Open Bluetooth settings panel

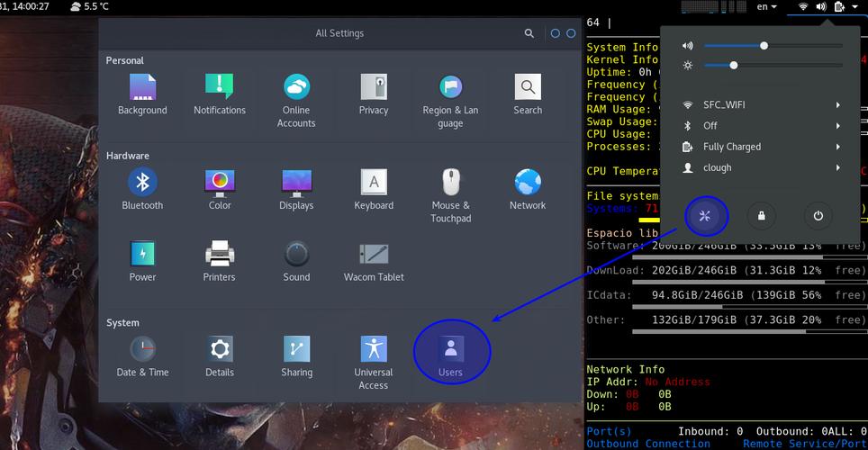coord(142,189)
